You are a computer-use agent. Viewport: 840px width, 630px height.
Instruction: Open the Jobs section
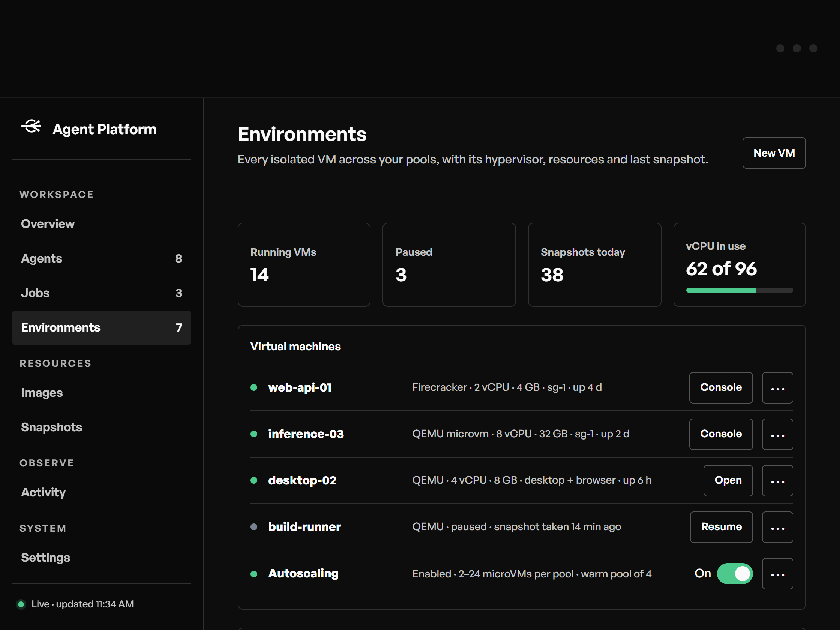[101, 293]
